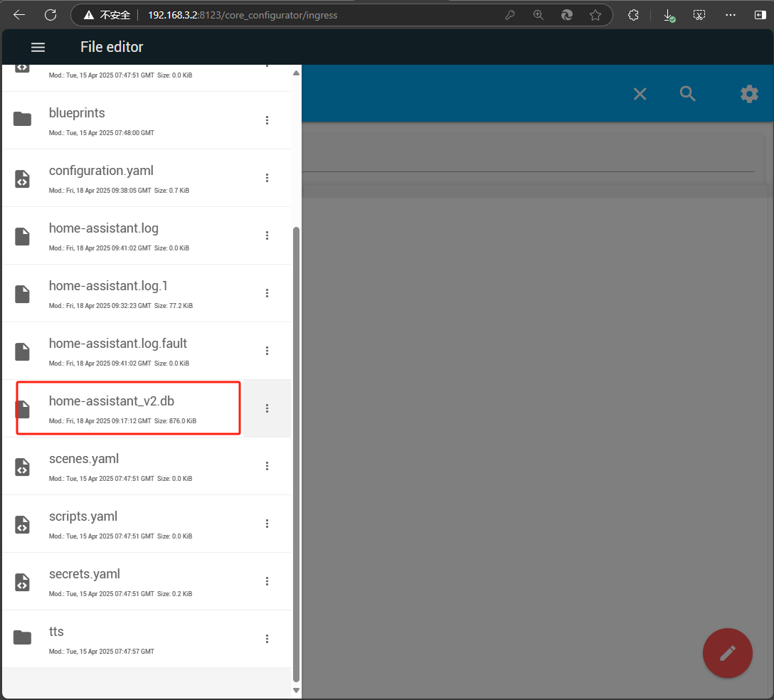
Task: Open options menu for home-assistant_v2.db
Action: 267,408
